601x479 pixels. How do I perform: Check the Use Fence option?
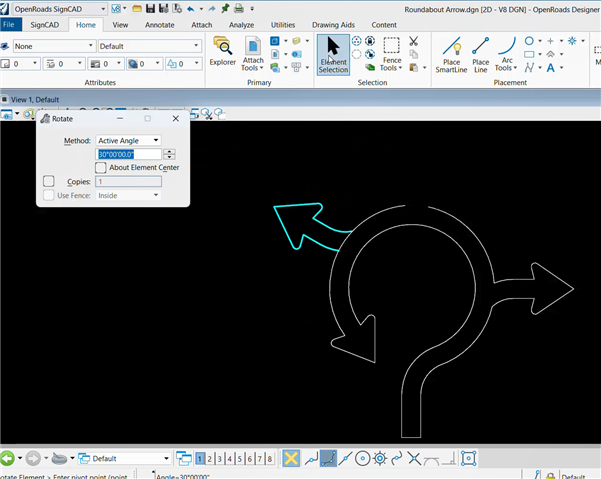click(49, 196)
